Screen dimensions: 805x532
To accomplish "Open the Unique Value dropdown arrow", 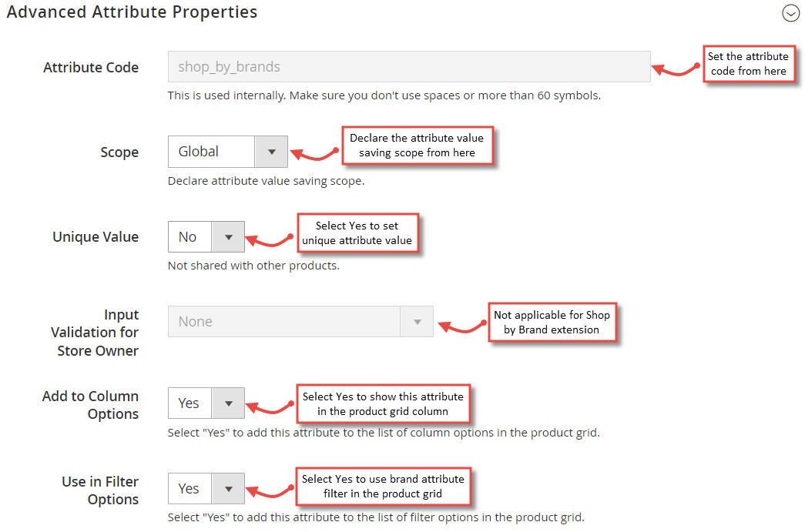I will point(228,236).
